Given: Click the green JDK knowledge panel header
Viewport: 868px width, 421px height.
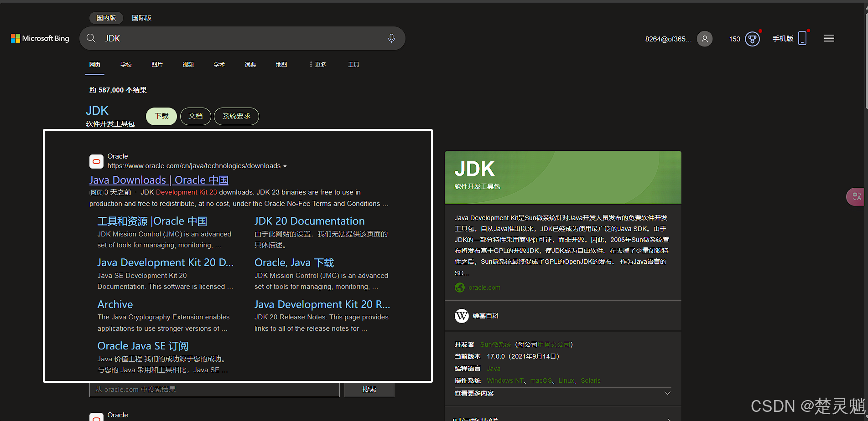Looking at the screenshot, I should 563,177.
